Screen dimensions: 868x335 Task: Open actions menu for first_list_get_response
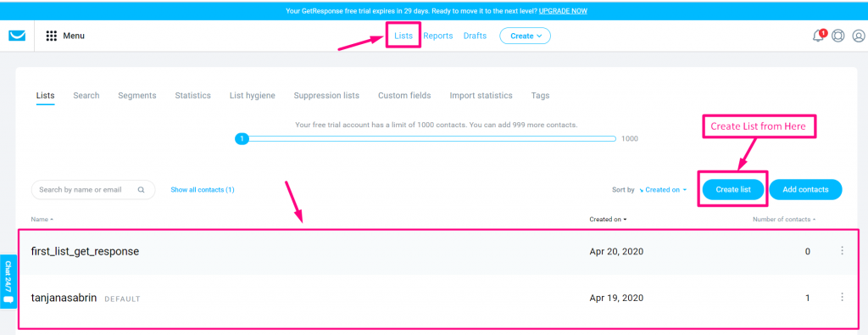[x=842, y=251]
